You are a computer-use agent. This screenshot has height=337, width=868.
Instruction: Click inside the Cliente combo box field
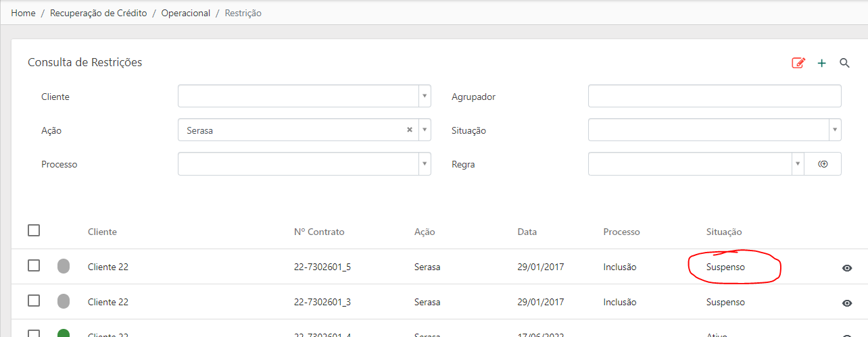click(x=298, y=96)
